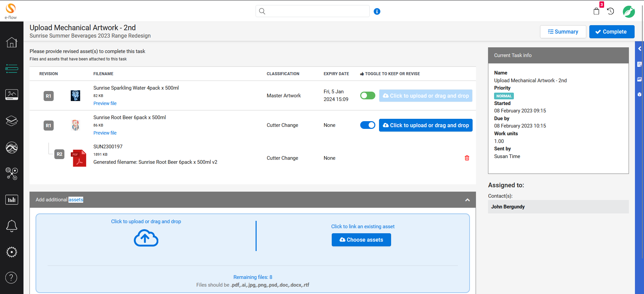
Task: Click the Current Task info header
Action: (x=558, y=55)
